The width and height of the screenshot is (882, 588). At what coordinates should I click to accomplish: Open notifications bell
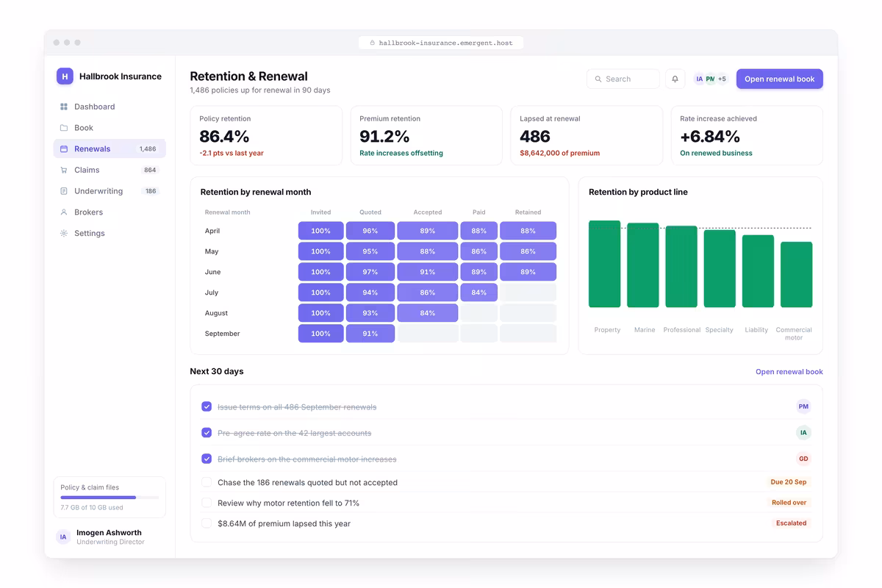tap(675, 79)
